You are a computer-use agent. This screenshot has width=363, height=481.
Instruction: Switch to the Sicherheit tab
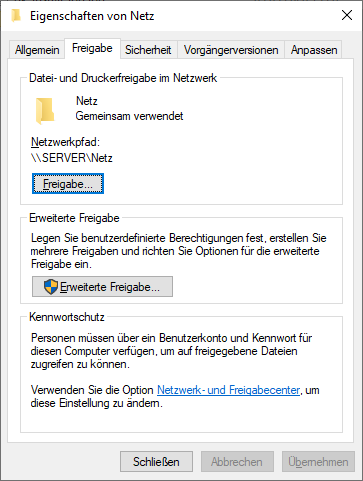[x=148, y=50]
